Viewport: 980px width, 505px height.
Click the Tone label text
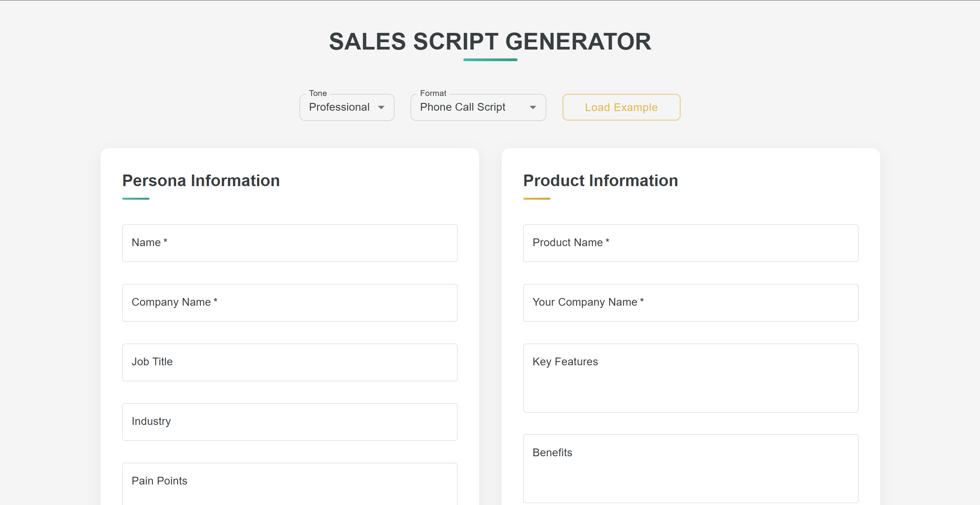[x=318, y=93]
